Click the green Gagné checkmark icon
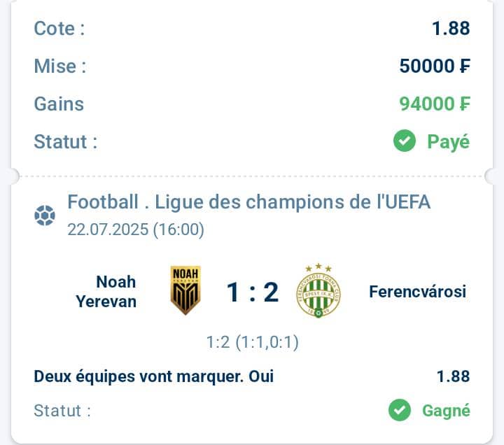 point(400,410)
